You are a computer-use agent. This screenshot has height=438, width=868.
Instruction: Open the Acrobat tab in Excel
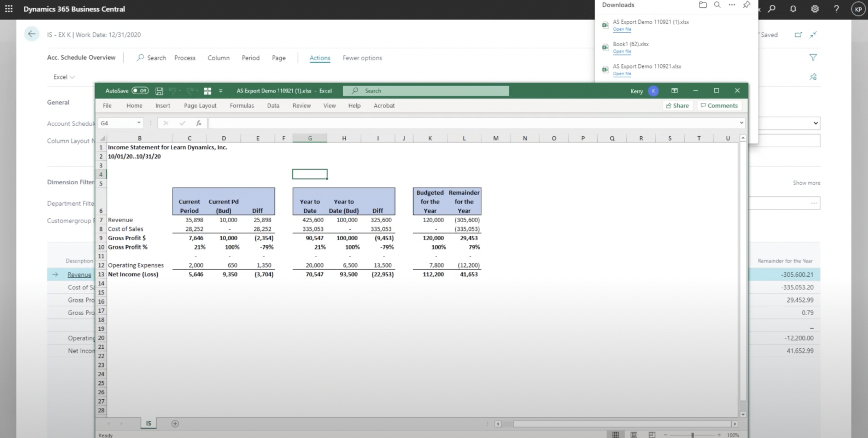coord(384,105)
